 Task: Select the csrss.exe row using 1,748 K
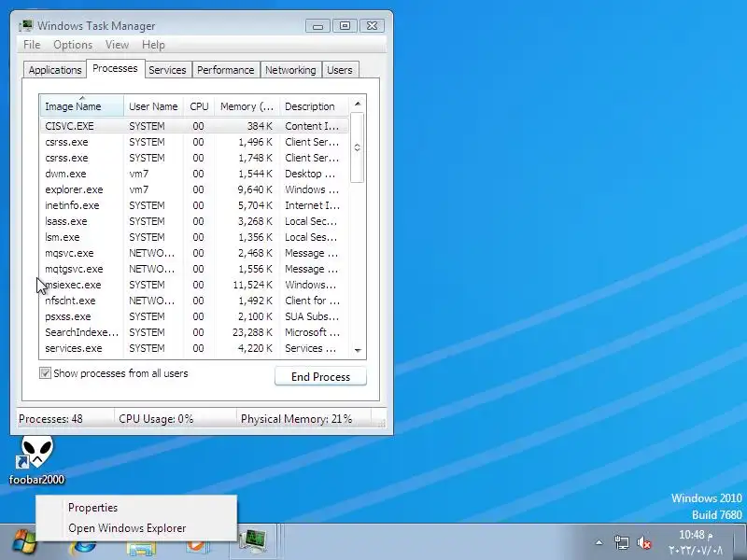(194, 158)
